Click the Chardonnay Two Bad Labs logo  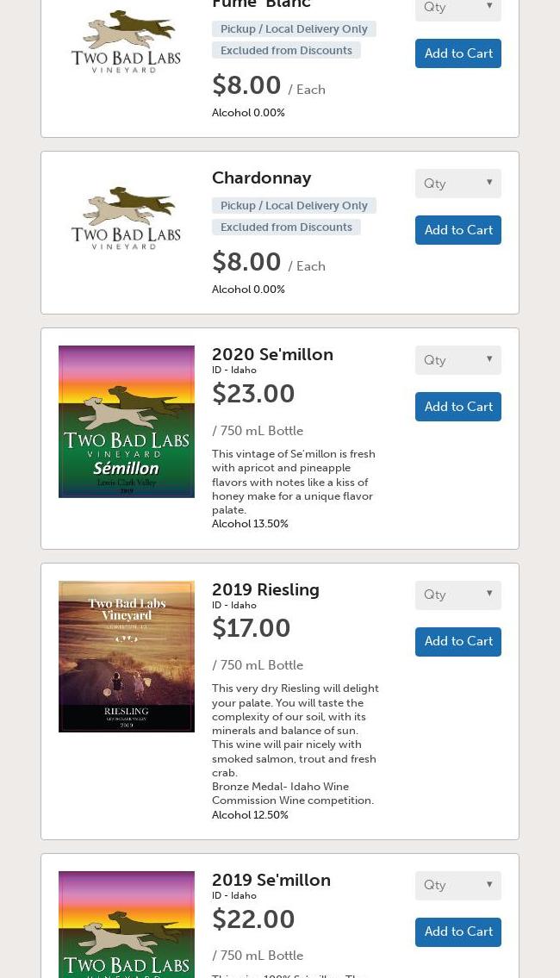(126, 218)
